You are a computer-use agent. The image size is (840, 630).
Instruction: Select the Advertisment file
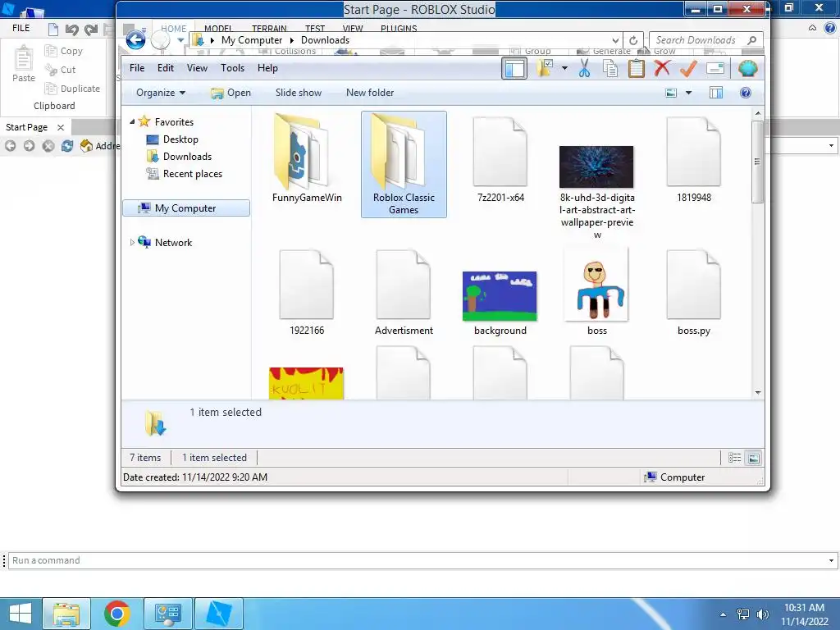[404, 293]
